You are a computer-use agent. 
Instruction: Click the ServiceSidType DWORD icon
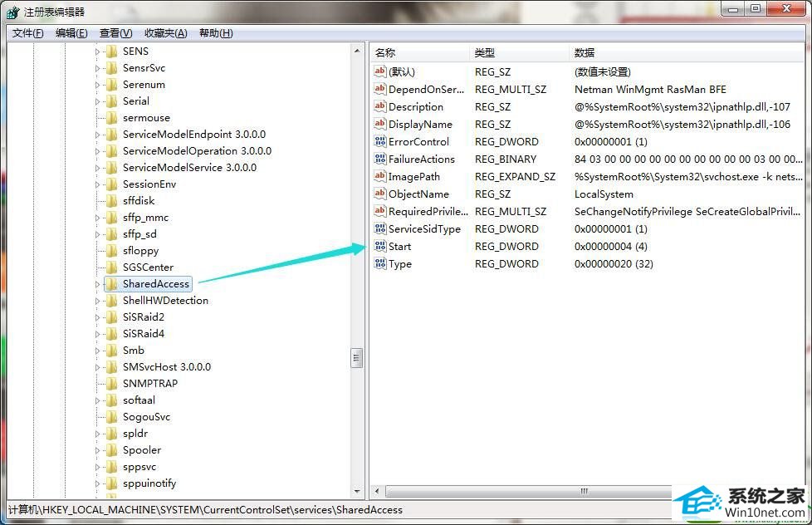(380, 228)
